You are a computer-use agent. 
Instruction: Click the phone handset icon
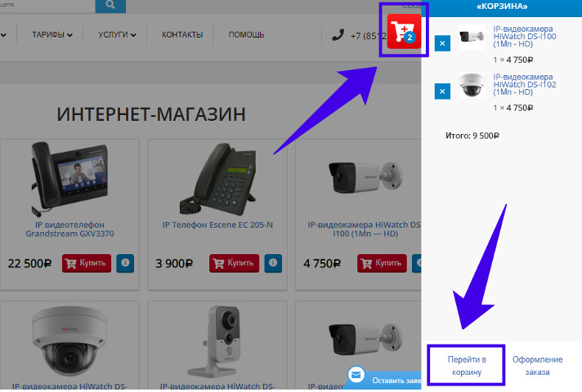click(x=338, y=35)
